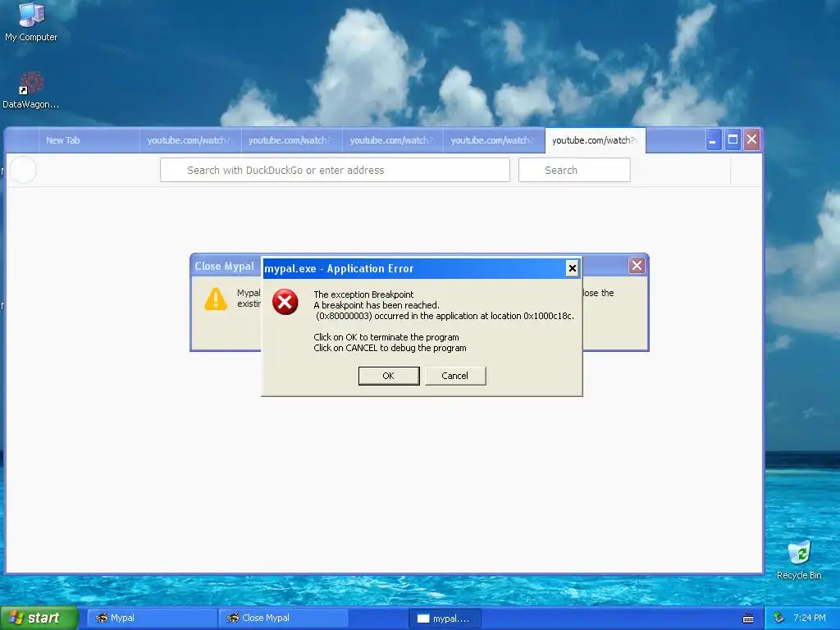Select the fourth youtube.com/watch tab
Image resolution: width=840 pixels, height=630 pixels.
(494, 140)
